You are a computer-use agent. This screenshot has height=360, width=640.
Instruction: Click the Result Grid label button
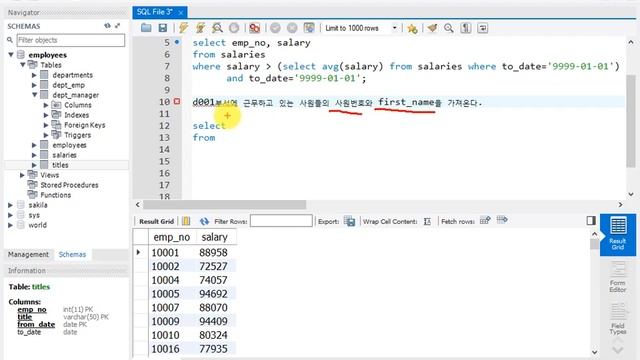tap(156, 221)
